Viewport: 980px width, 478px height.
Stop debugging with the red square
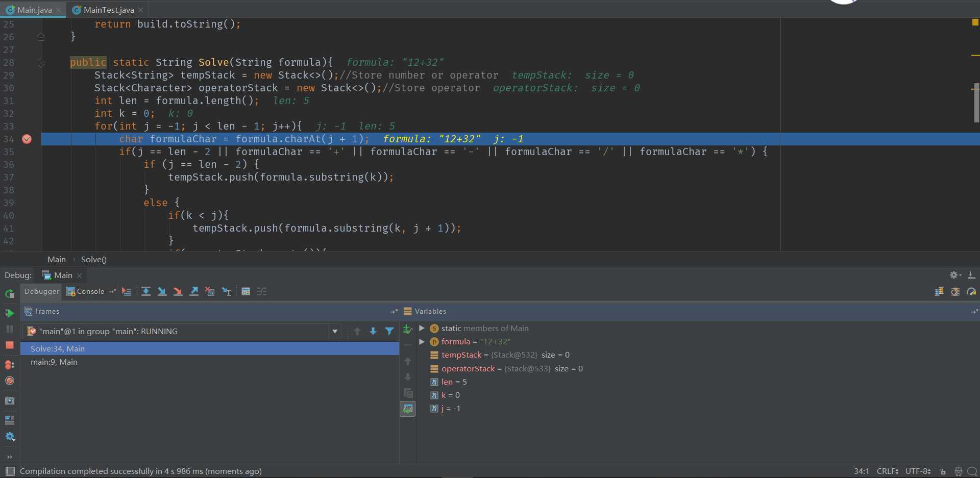pos(10,345)
